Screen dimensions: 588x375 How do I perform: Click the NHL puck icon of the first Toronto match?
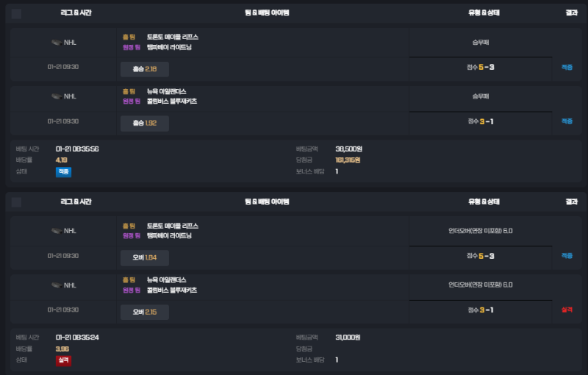57,43
